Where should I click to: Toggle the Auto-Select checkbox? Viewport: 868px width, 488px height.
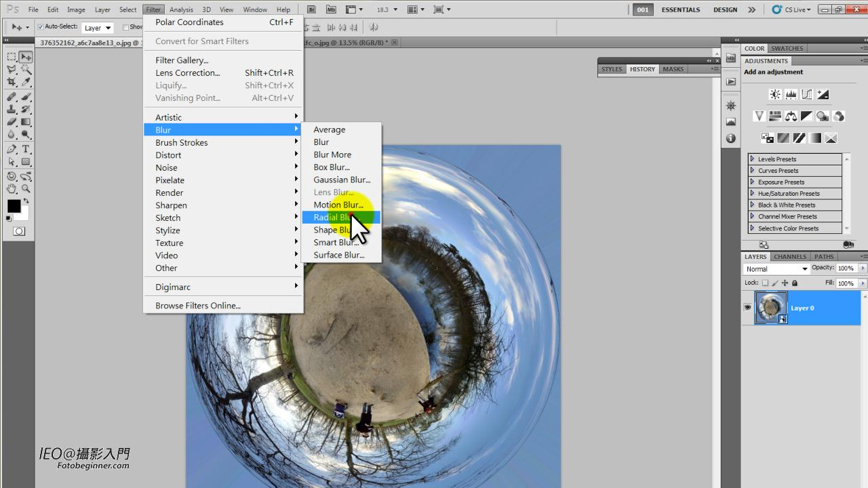(x=41, y=27)
